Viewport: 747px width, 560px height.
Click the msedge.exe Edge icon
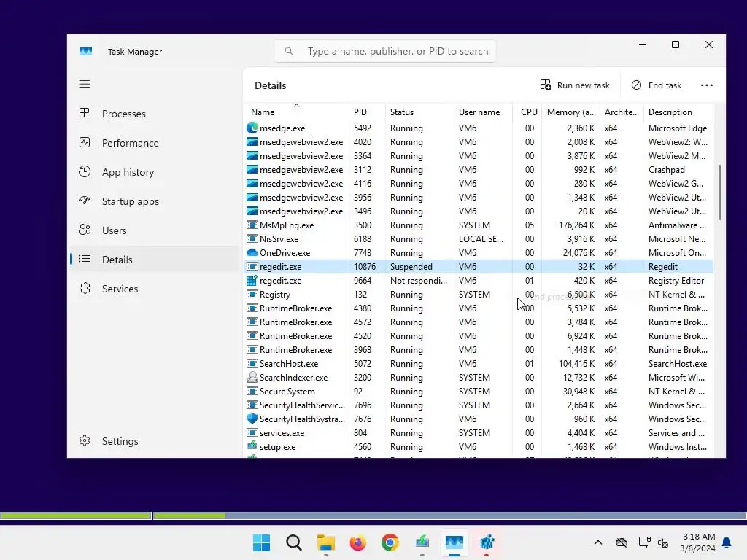coord(252,128)
